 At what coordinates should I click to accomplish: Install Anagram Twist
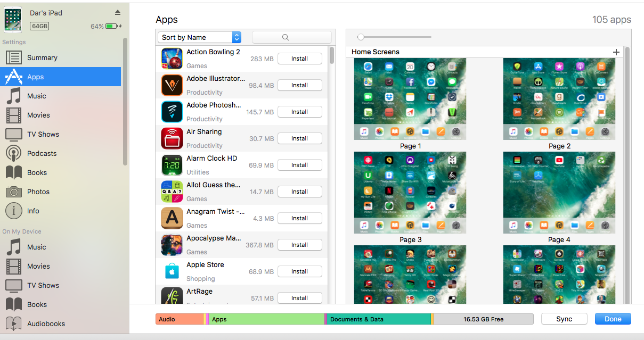pos(300,218)
